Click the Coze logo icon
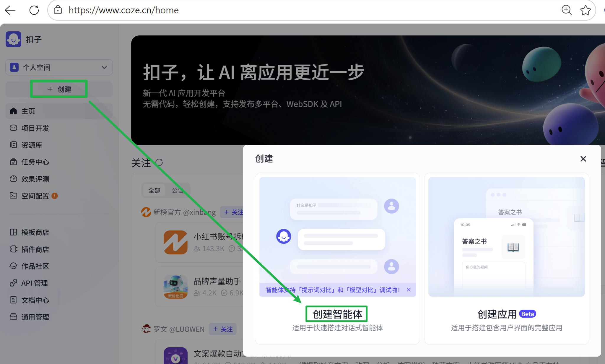605x364 pixels. point(13,39)
